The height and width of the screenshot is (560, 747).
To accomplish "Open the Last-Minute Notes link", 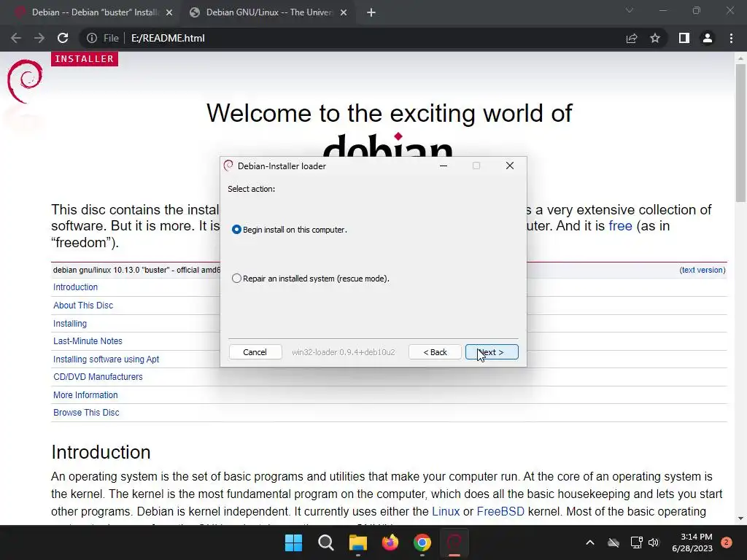I will click(x=88, y=341).
